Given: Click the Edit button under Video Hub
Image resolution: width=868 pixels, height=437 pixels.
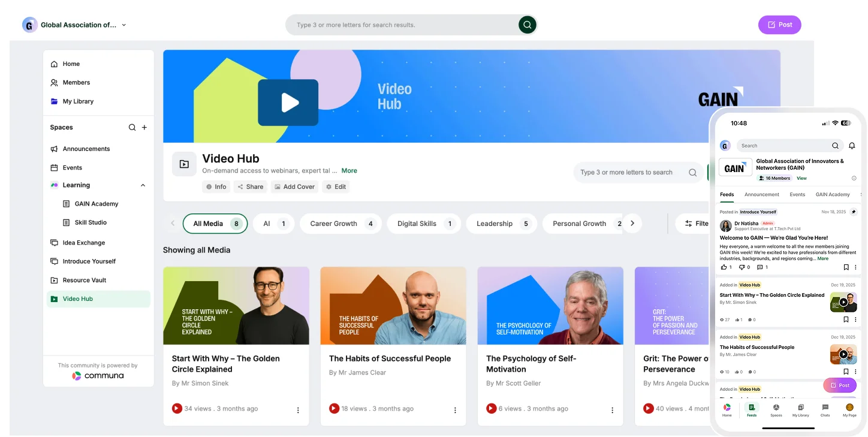Looking at the screenshot, I should click(336, 186).
